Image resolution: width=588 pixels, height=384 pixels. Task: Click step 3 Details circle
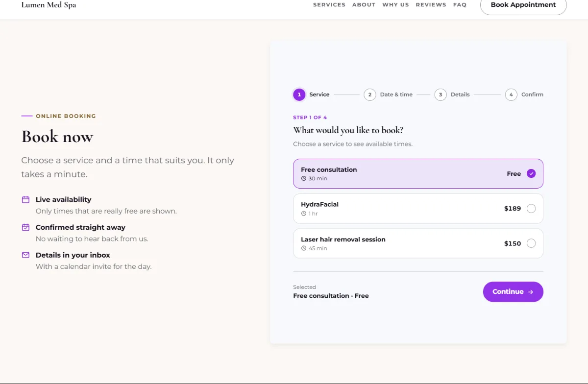[441, 95]
